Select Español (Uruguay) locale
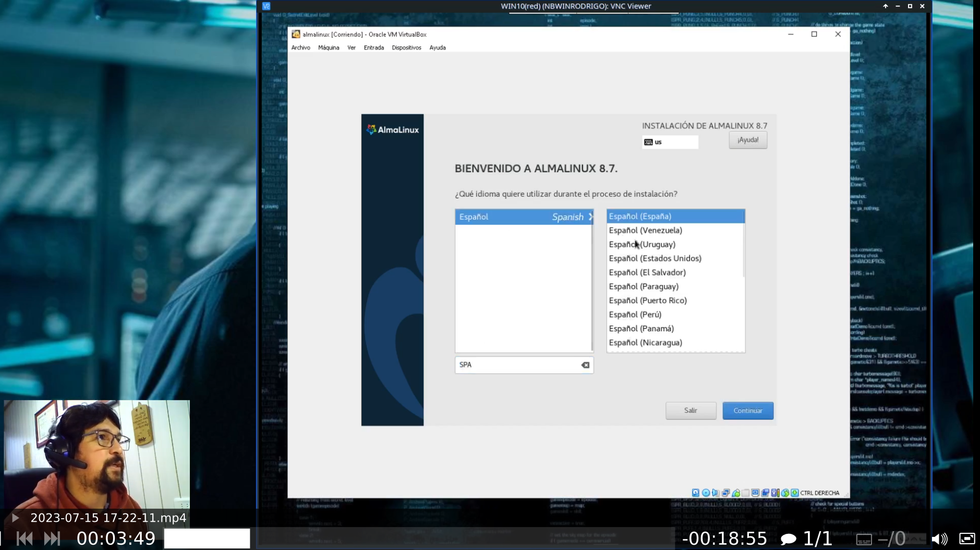Screen dimensions: 980x550 tap(675, 244)
